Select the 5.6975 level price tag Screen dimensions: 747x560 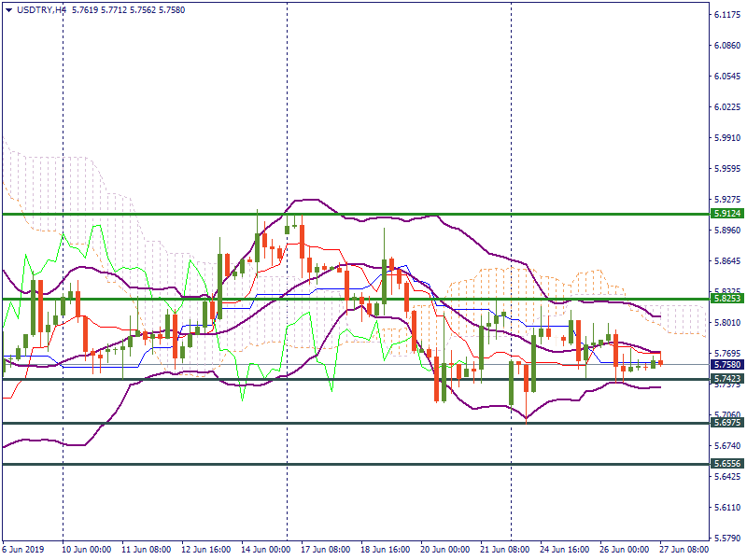[x=726, y=423]
